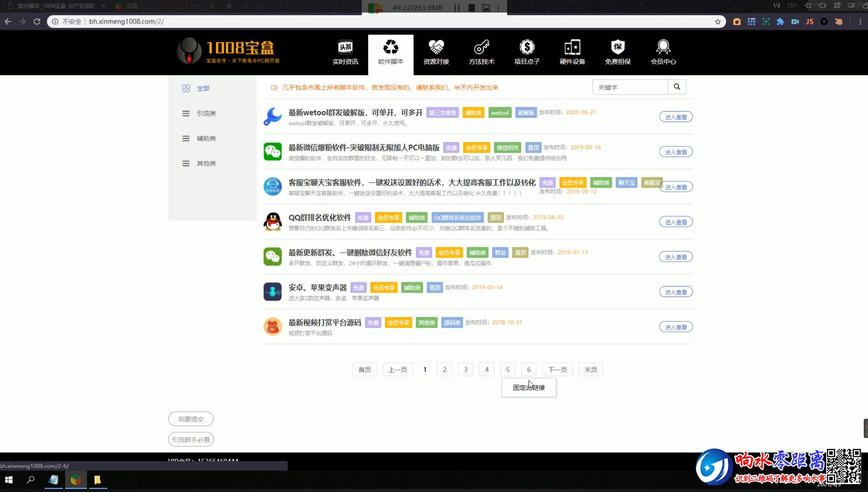Click the 第三方寄售 tag on wetool entry
Image resolution: width=868 pixels, height=492 pixels.
(443, 113)
